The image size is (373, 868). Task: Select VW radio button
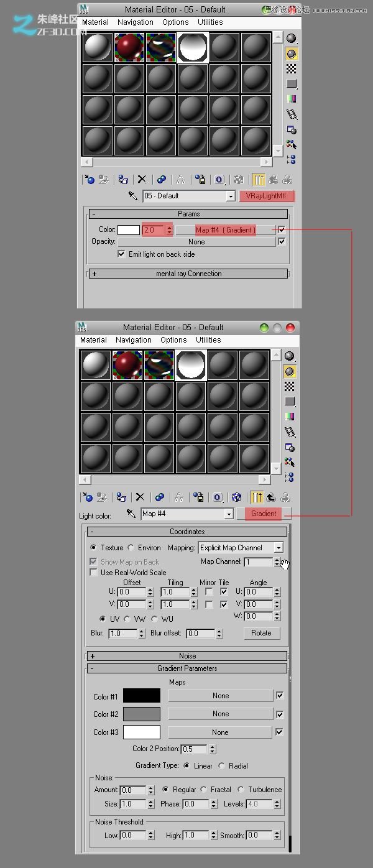[127, 619]
